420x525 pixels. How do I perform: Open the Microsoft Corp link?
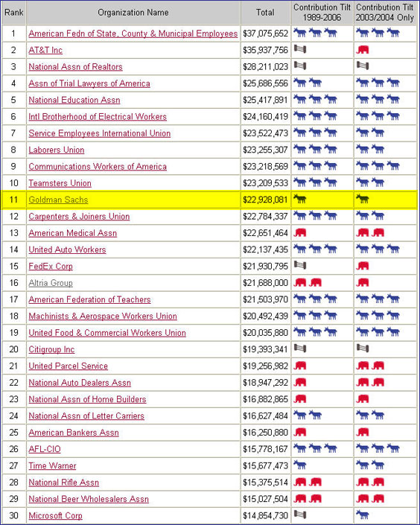pyautogui.click(x=55, y=516)
